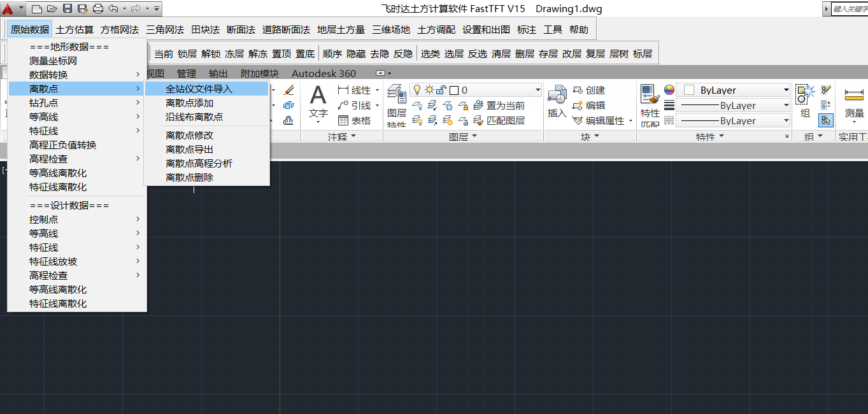Click the 冻层 freeze layer button
Screen dimensions: 868x414
coord(234,54)
